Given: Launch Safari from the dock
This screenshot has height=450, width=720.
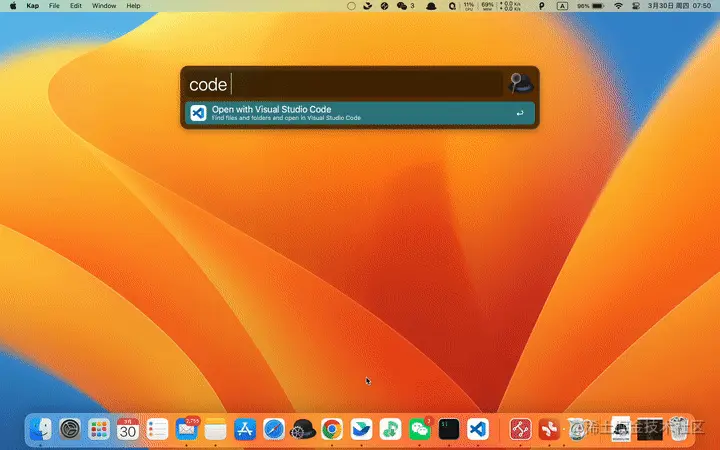Looking at the screenshot, I should click(x=274, y=429).
